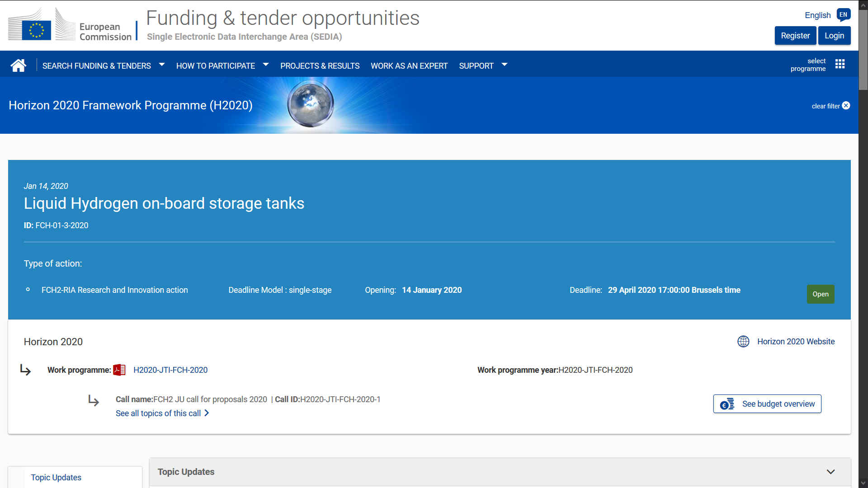This screenshot has height=488, width=868.
Task: Open the work programme PDF icon
Action: click(119, 370)
